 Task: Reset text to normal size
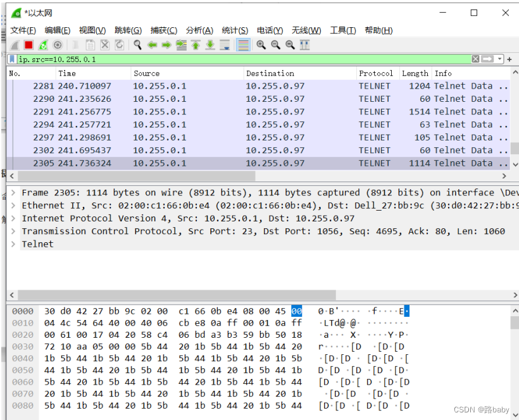[291, 45]
